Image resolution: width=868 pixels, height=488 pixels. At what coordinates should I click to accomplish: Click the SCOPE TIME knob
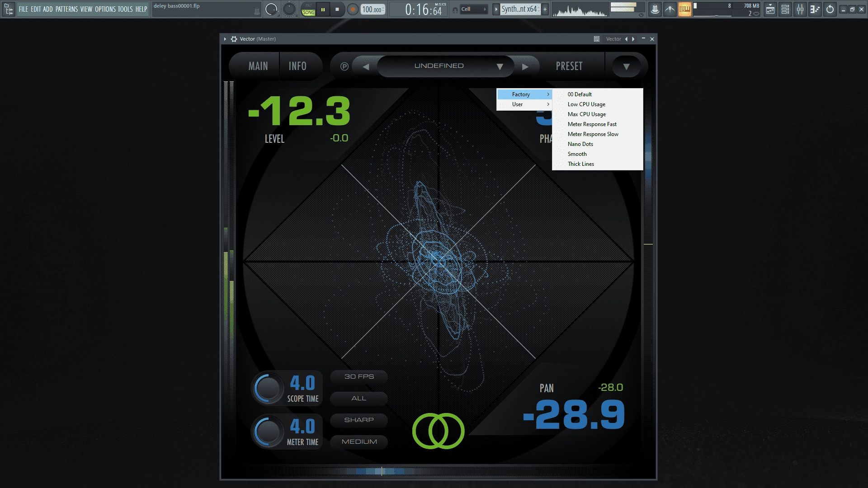[268, 388]
